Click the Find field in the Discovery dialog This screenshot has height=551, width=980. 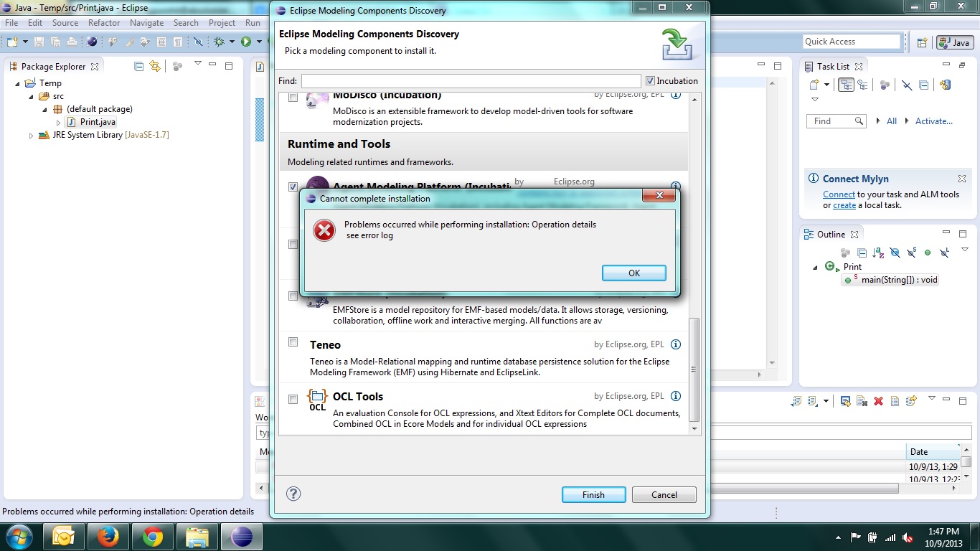coord(471,81)
